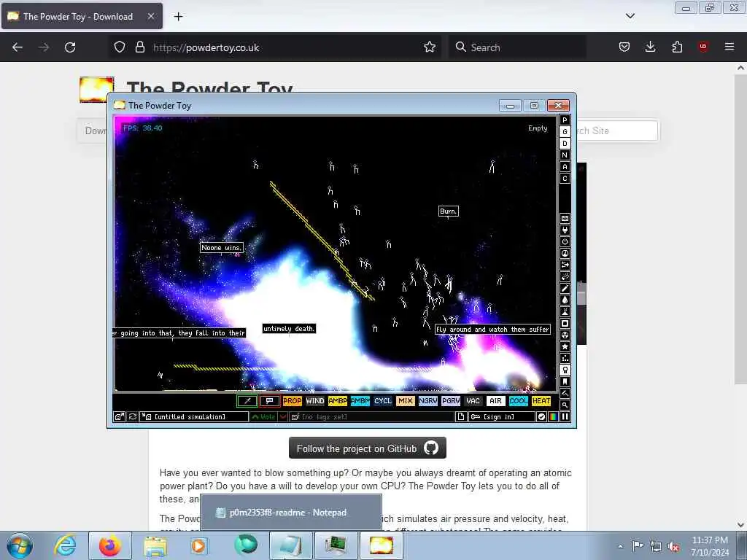Click the reload simulation icon
The height and width of the screenshot is (560, 747).
[133, 416]
